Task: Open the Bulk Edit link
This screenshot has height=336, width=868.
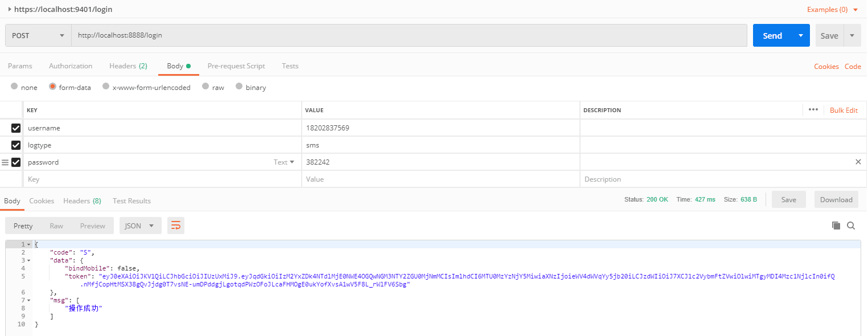Action: 844,110
